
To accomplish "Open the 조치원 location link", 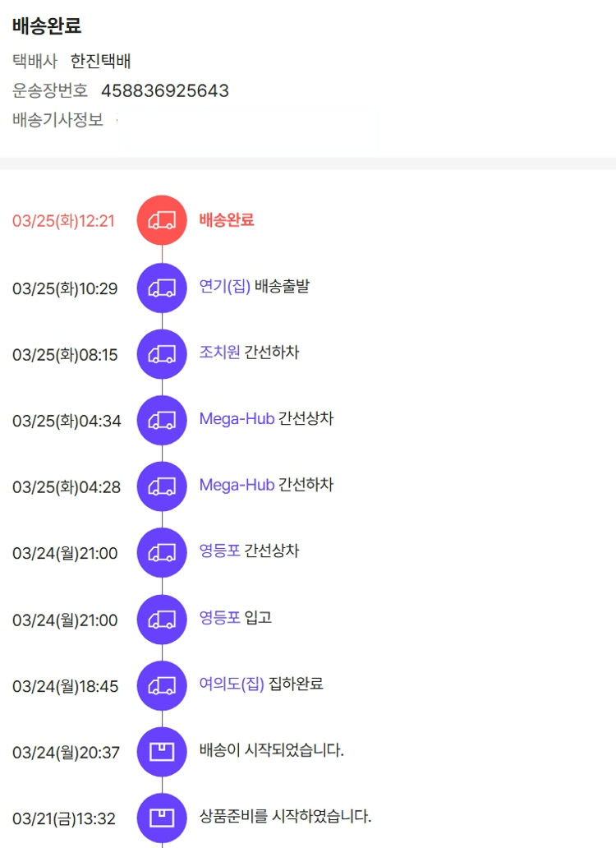I will 219,353.
